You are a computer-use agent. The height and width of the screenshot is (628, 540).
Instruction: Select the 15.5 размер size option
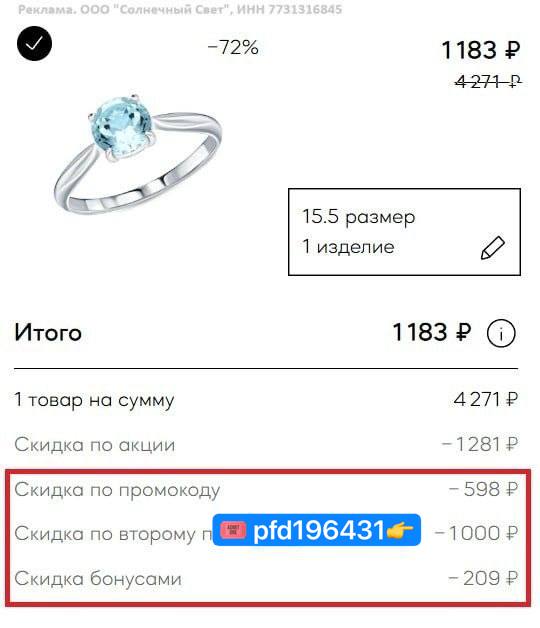pyautogui.click(x=359, y=217)
